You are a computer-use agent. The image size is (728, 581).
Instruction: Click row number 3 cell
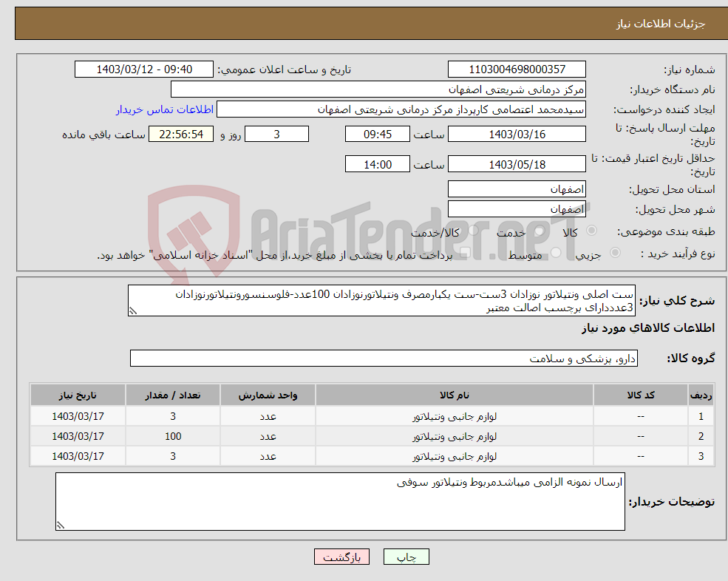701,456
